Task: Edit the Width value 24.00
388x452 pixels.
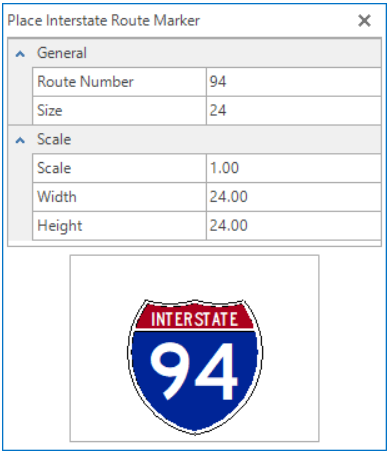Action: pos(294,197)
